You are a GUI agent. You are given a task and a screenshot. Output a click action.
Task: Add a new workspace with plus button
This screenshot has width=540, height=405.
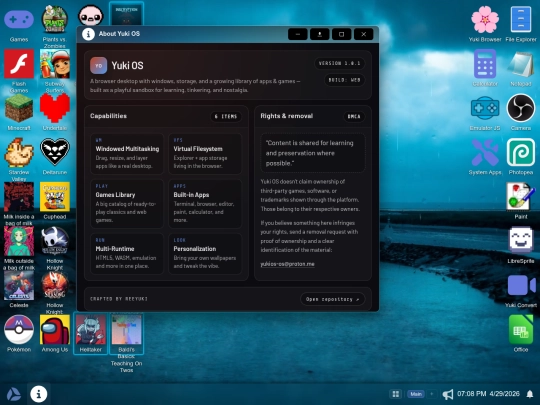click(x=432, y=394)
